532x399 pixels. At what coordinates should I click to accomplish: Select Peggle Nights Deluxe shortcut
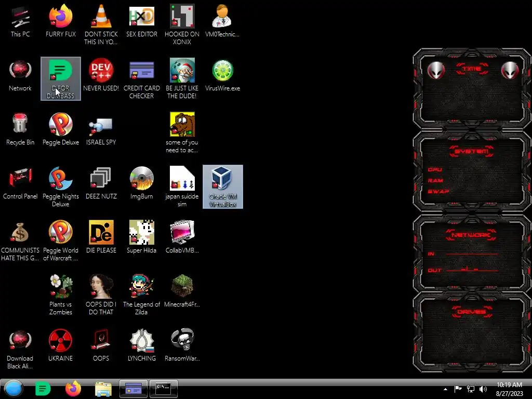[x=60, y=187]
